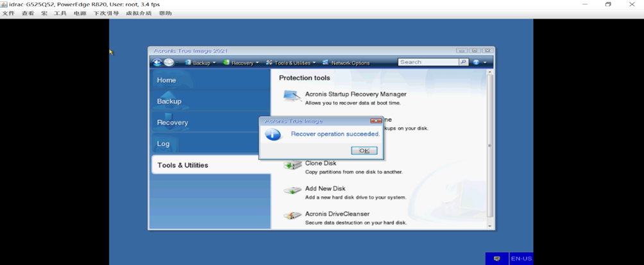Screen dimensions: 644x265
Task: Click the scrollbar down arrow
Action: pos(489,226)
